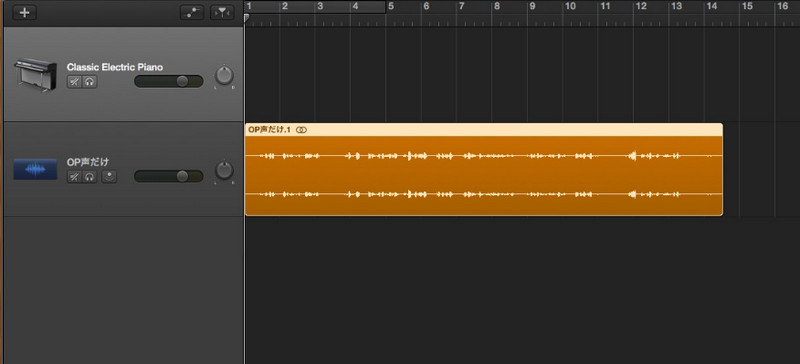The image size is (800, 364).
Task: Select the Classic Electric Piano track name
Action: (x=115, y=67)
